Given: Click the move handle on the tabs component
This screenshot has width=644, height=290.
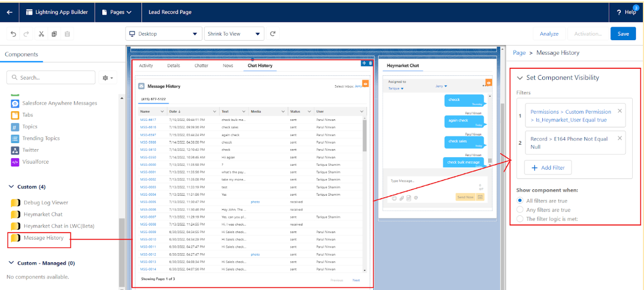Looking at the screenshot, I should 364,63.
